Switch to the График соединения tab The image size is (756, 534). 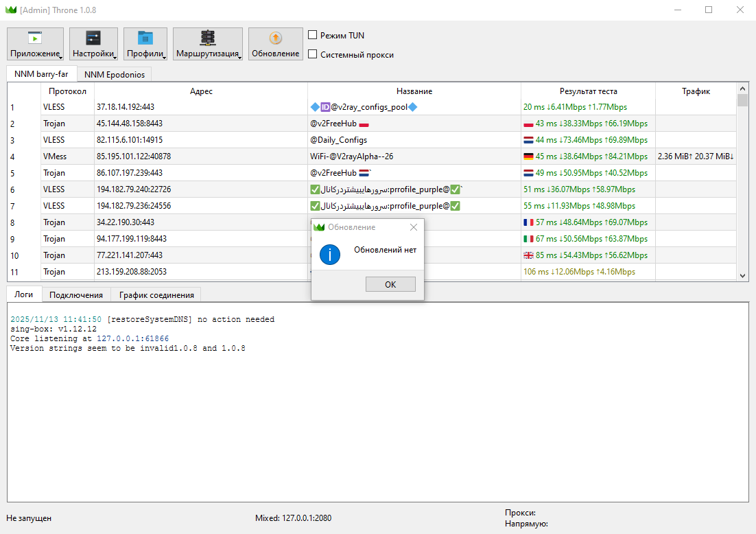156,294
